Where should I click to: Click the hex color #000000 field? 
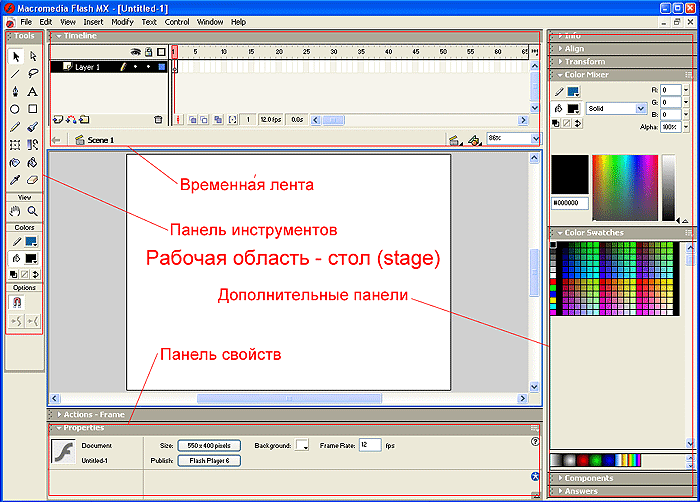[x=570, y=203]
